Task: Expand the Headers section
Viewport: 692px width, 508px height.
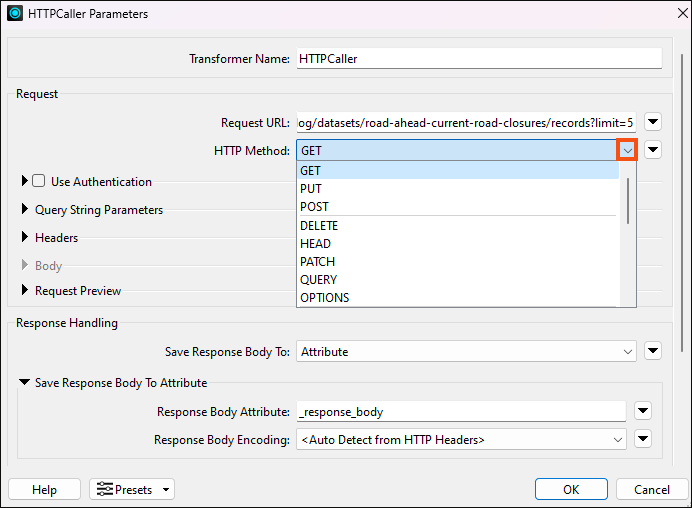Action: (x=25, y=238)
